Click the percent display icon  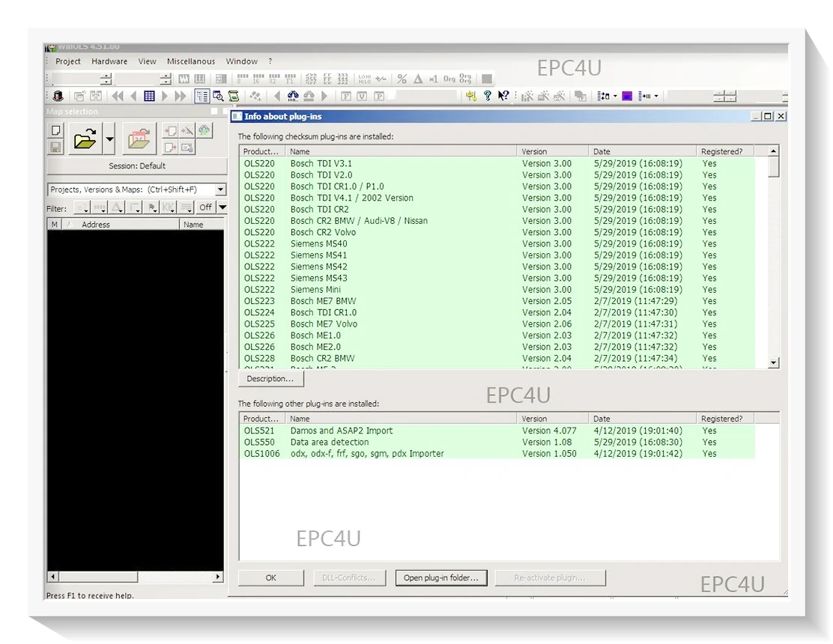[x=402, y=79]
